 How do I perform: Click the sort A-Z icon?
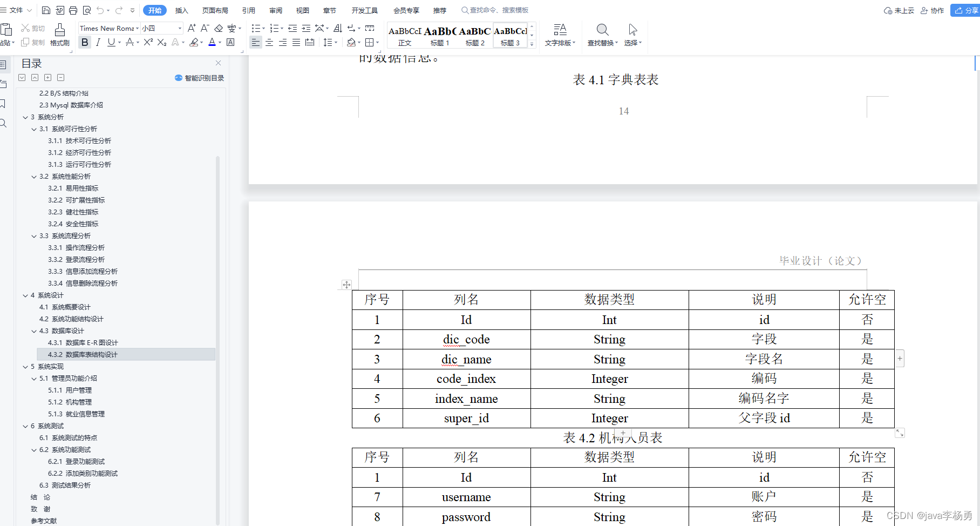tap(338, 28)
